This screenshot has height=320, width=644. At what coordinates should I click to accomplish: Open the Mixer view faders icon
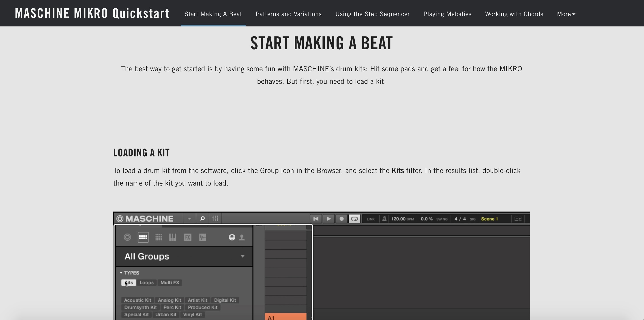click(215, 219)
